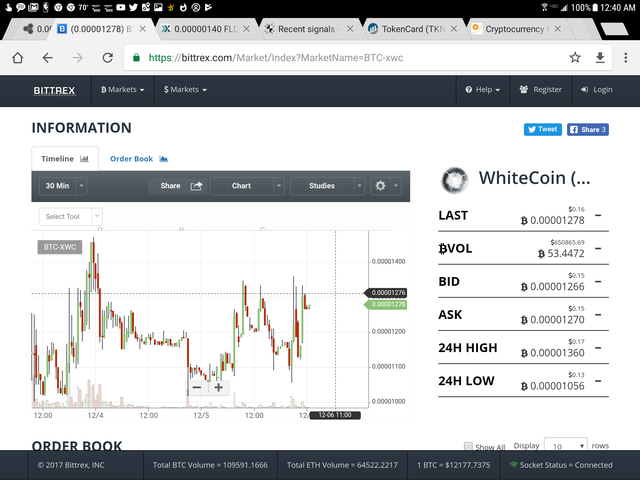This screenshot has height=480, width=640.
Task: Collapse the 24H LOW row minus icon
Action: pos(598,380)
